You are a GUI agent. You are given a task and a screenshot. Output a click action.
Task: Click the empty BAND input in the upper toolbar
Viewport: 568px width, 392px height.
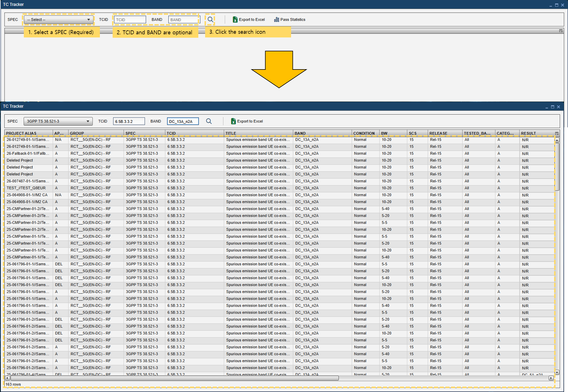point(183,20)
